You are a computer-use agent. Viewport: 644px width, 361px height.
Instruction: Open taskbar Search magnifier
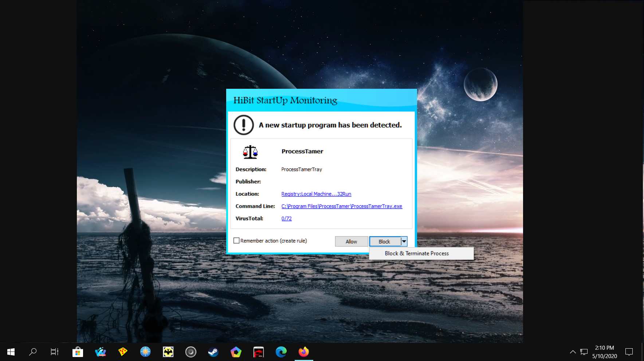[x=33, y=352]
